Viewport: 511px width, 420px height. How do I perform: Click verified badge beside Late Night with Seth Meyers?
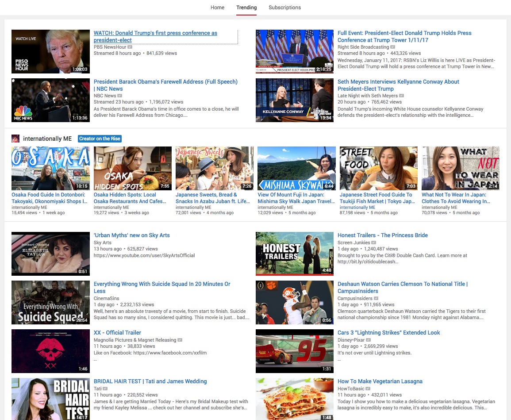(x=402, y=96)
